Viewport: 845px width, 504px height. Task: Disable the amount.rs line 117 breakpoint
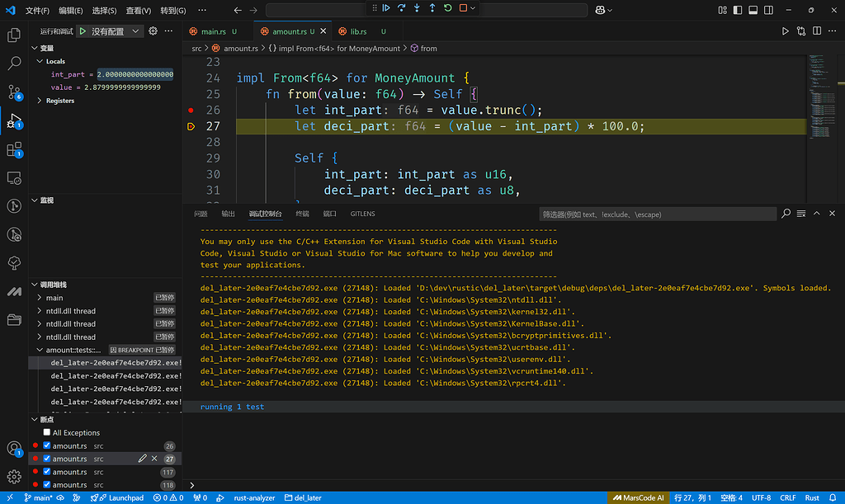pyautogui.click(x=47, y=472)
